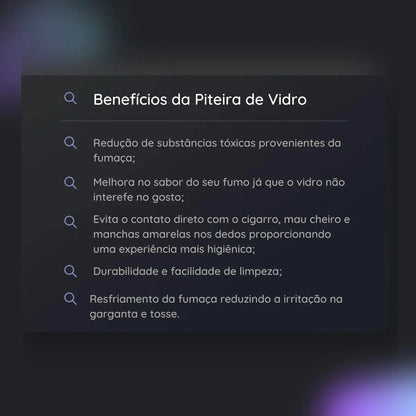416x416 pixels.
Task: Click the word Vidro in the title
Action: 288,99
